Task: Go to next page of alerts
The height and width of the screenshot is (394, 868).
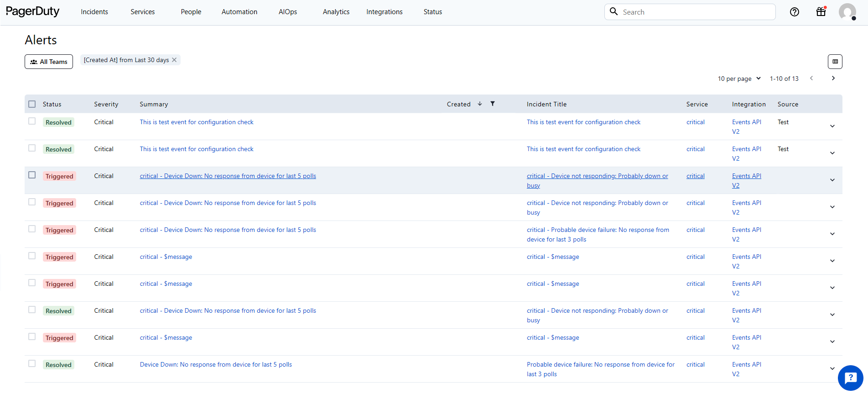Action: tap(833, 79)
